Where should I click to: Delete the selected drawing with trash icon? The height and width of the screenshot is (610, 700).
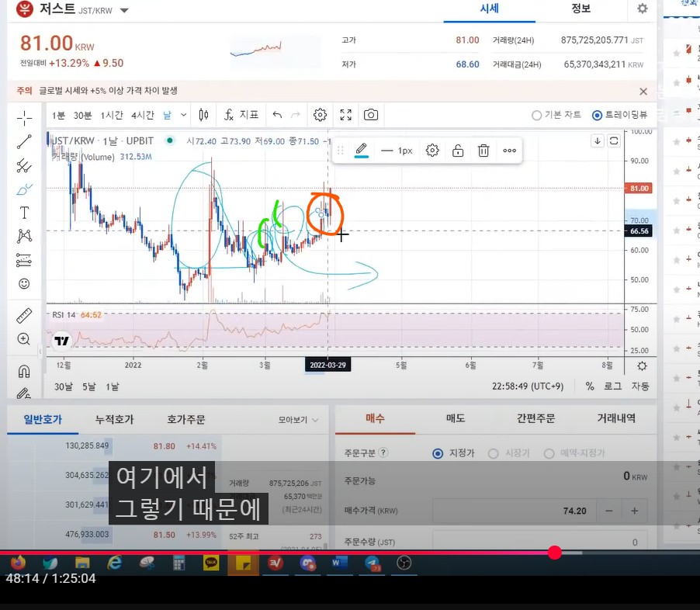[483, 151]
